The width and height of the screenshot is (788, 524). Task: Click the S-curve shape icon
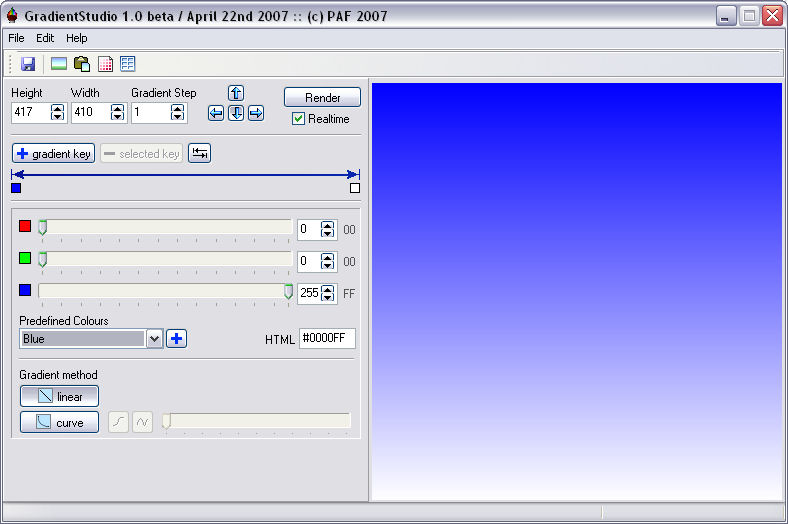click(x=119, y=422)
